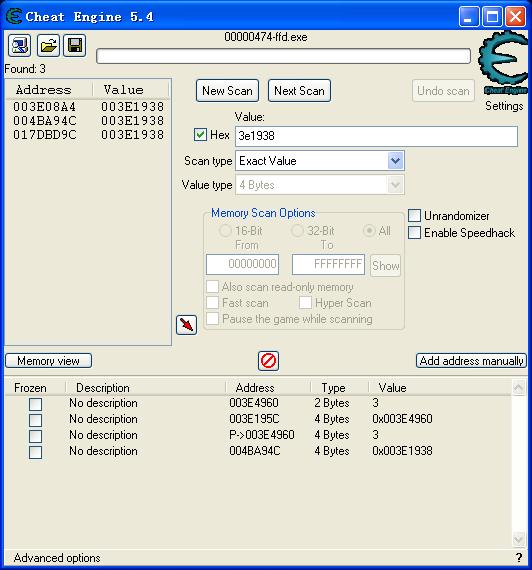532x570 pixels.
Task: Toggle the Hyper Scan checkbox
Action: pos(305,302)
